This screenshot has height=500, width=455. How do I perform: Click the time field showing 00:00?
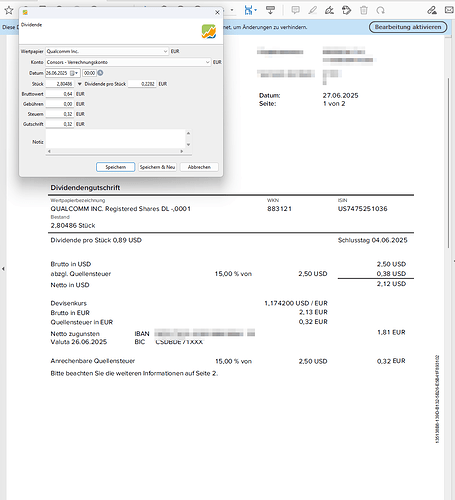[x=89, y=73]
